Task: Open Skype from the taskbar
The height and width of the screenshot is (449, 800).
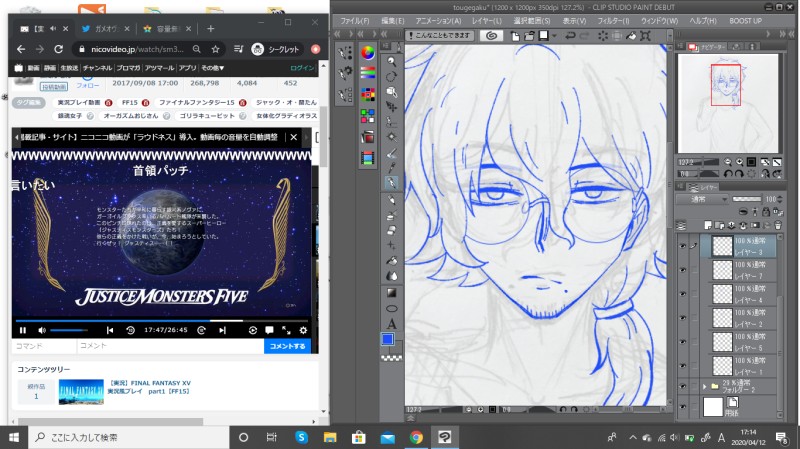Action: point(302,437)
